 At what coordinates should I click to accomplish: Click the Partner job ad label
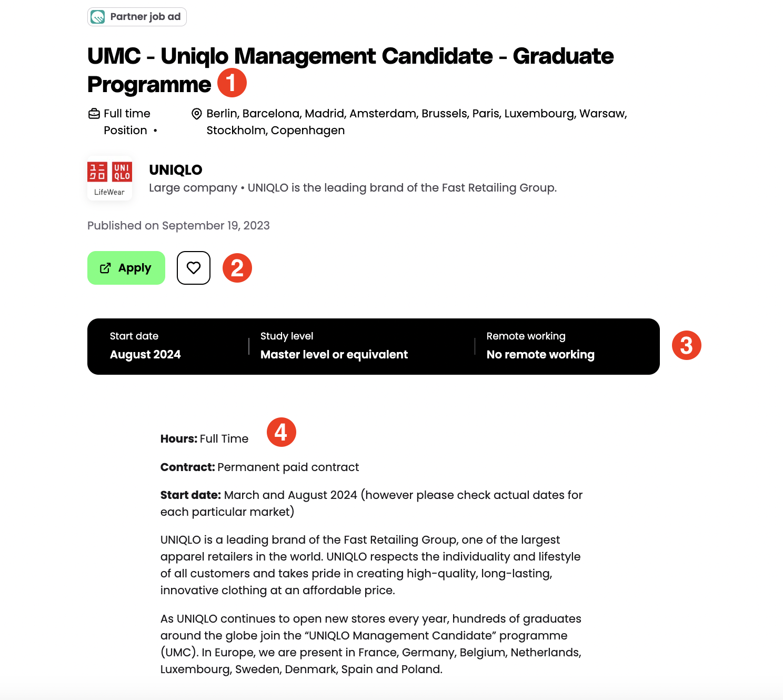[x=145, y=17]
